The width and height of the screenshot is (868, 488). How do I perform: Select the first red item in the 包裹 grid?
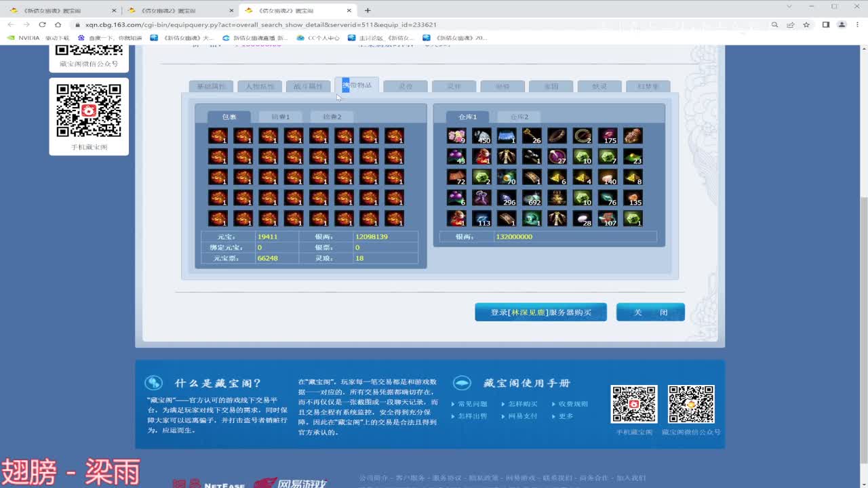[x=218, y=135]
